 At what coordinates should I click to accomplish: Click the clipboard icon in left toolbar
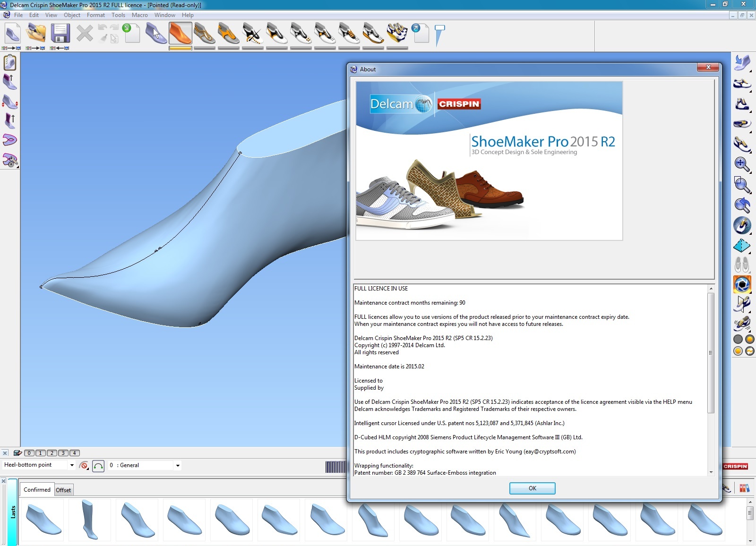pos(10,63)
